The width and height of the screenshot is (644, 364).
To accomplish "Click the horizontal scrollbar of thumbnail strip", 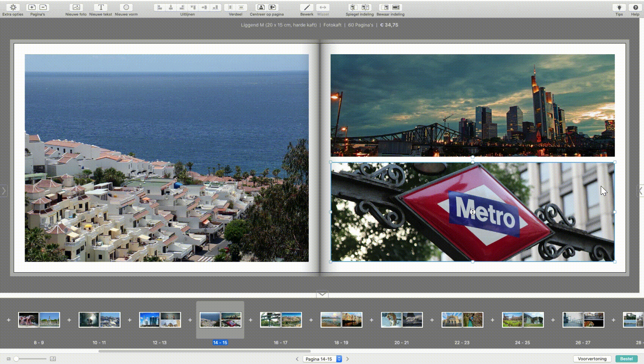I will coord(204,351).
